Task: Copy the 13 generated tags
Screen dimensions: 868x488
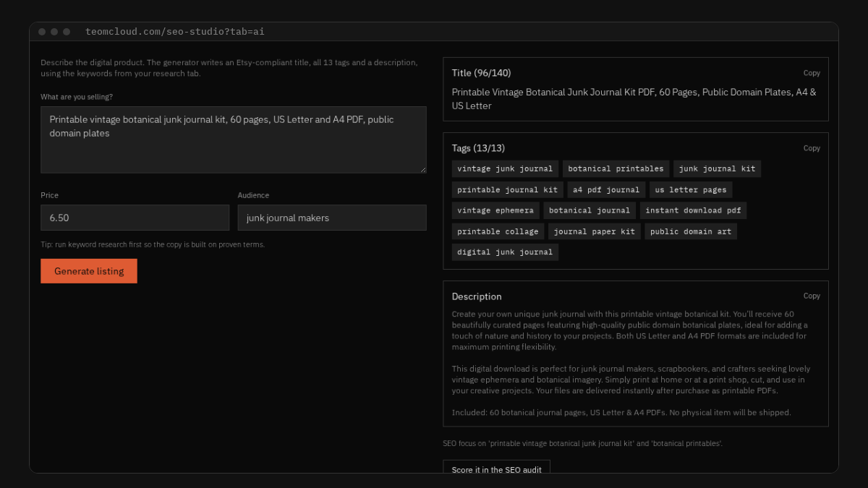Action: pos(812,148)
